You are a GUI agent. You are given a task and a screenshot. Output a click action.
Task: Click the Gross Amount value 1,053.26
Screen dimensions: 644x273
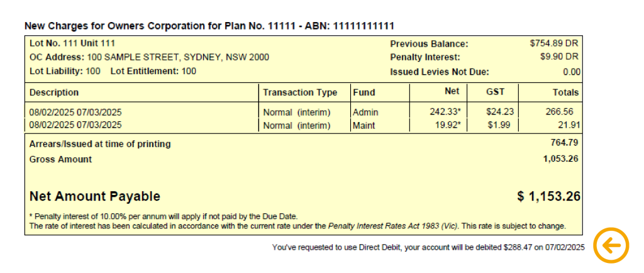560,159
